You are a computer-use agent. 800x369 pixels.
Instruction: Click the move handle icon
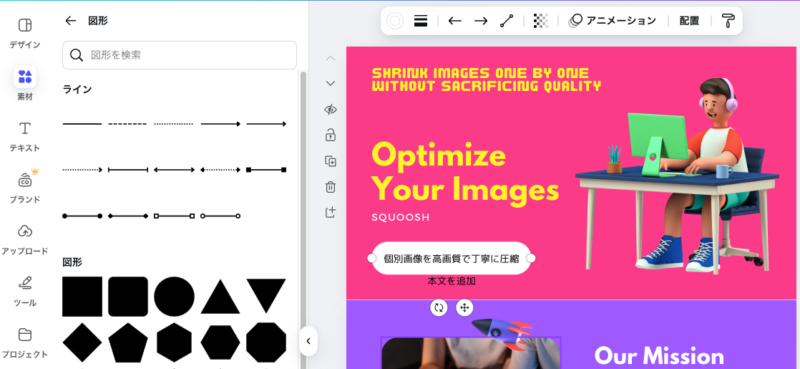click(464, 308)
